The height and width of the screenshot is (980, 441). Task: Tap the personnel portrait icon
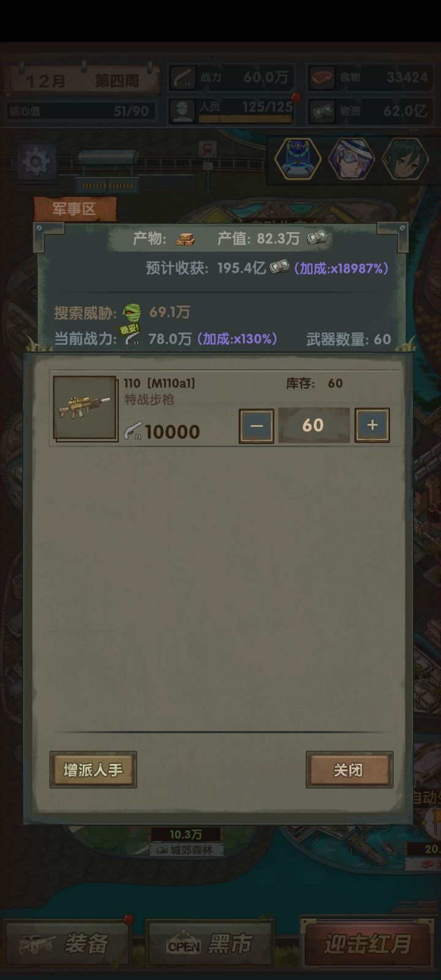pyautogui.click(x=182, y=111)
